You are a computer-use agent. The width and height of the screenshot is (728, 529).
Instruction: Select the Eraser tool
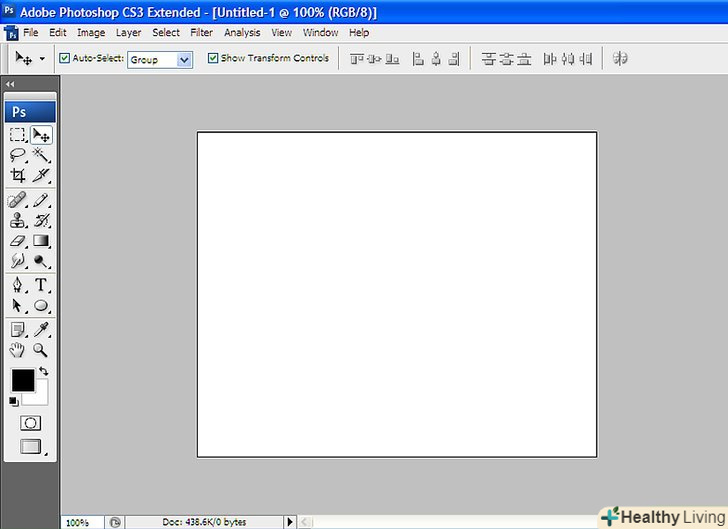tap(18, 241)
